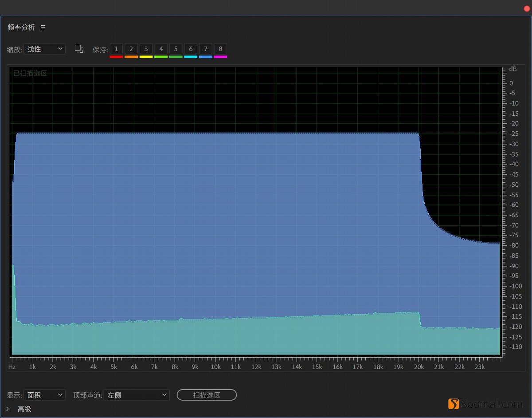Click the 扫描选区 scan selection button
The image size is (532, 418).
pos(207,395)
